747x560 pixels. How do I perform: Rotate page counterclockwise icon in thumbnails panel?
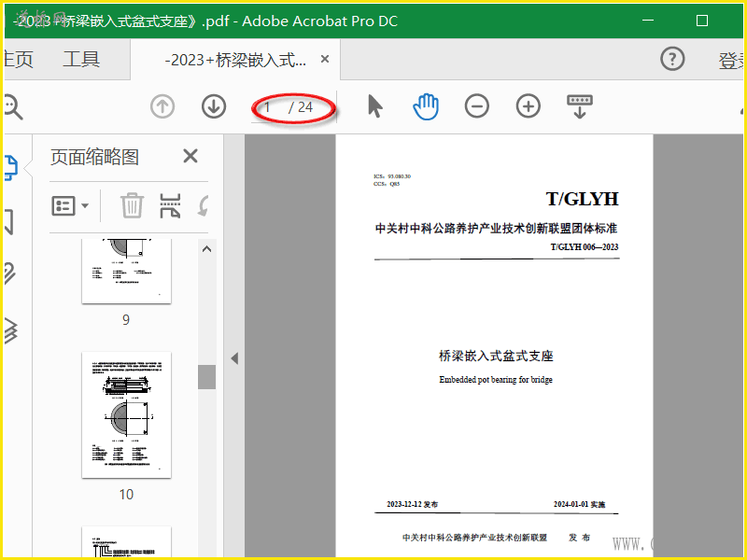click(x=204, y=205)
